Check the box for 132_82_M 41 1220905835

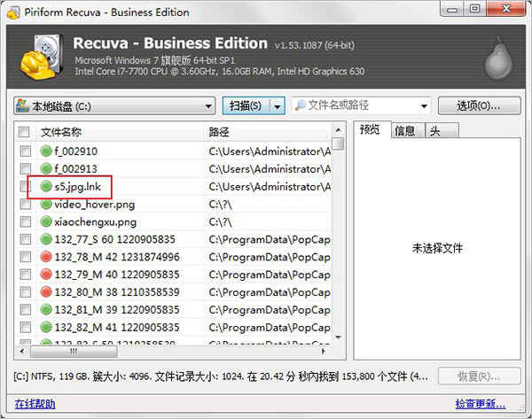[x=26, y=328]
